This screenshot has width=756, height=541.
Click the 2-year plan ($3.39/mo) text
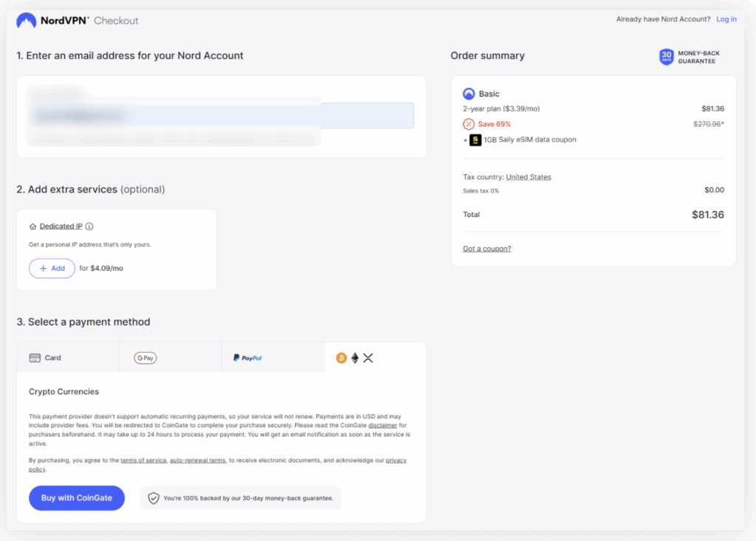click(501, 109)
